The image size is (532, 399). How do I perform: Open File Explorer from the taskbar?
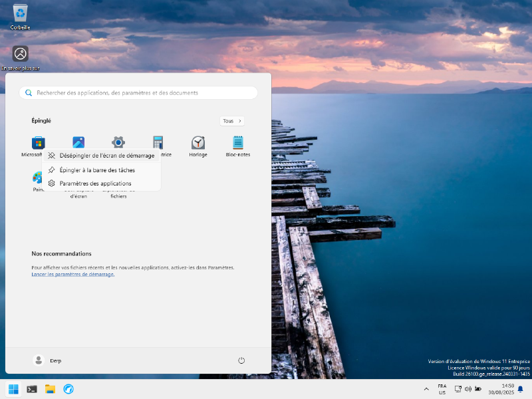pyautogui.click(x=50, y=388)
